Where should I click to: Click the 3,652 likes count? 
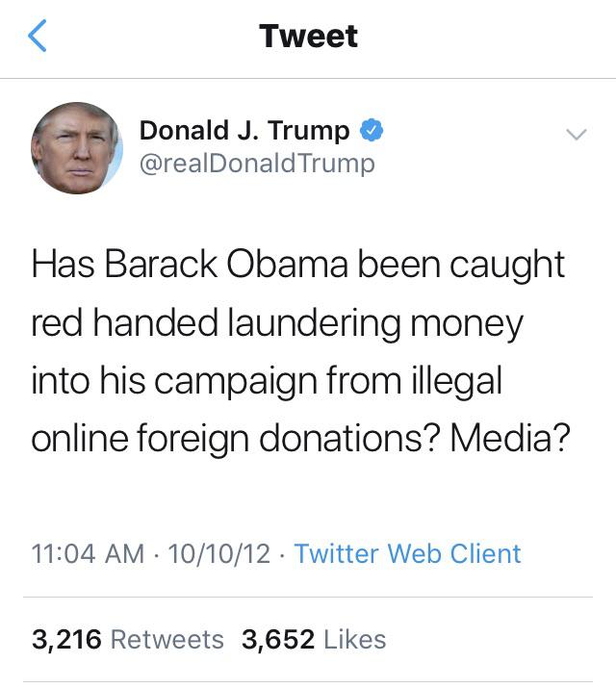[x=278, y=639]
